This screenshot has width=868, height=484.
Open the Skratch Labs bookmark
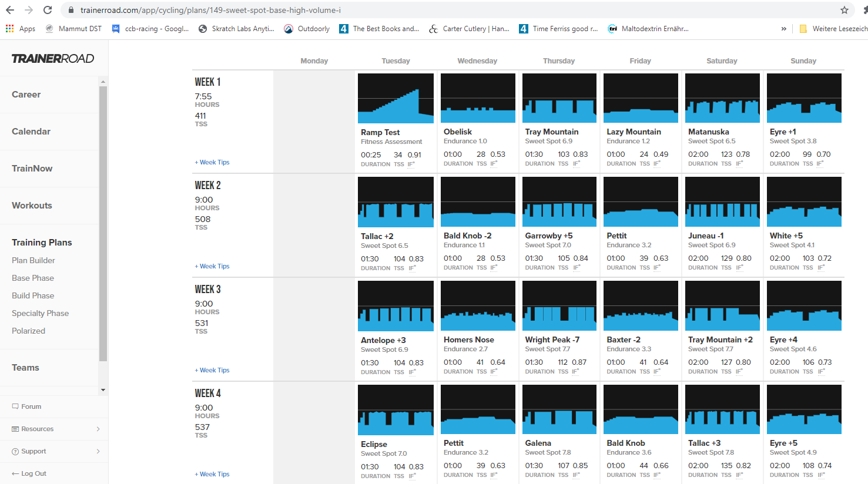point(236,29)
